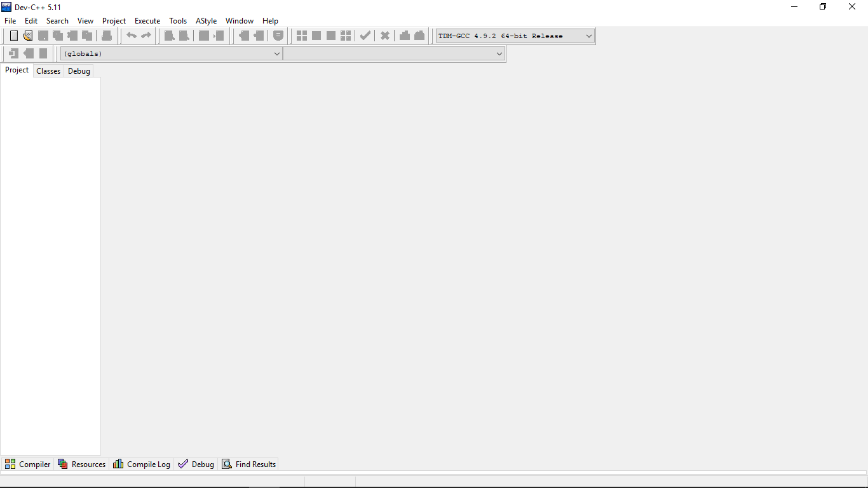Image resolution: width=868 pixels, height=488 pixels.
Task: Click the Redo arrow icon
Action: click(146, 36)
